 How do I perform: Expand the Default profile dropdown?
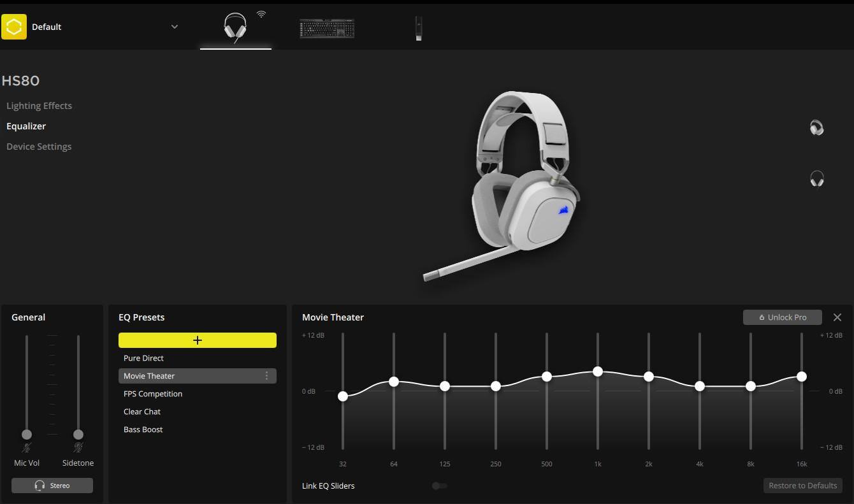coord(174,27)
